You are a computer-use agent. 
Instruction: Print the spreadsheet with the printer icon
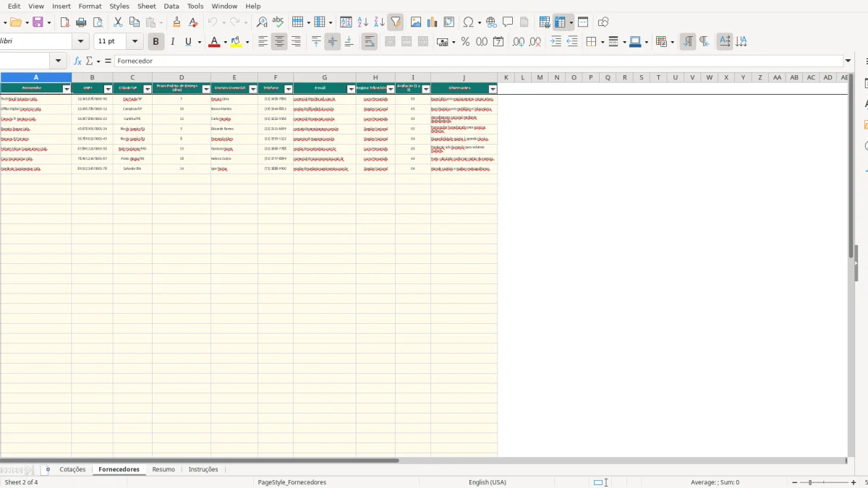pyautogui.click(x=81, y=22)
